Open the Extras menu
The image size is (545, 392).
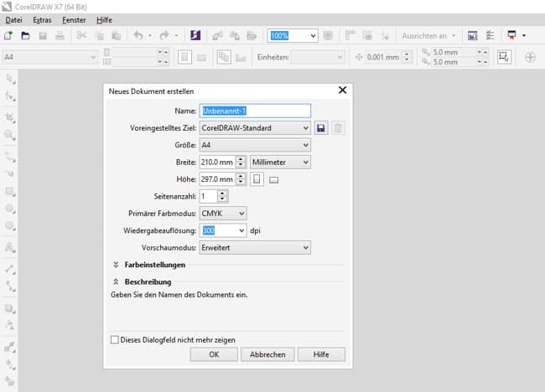coord(42,20)
